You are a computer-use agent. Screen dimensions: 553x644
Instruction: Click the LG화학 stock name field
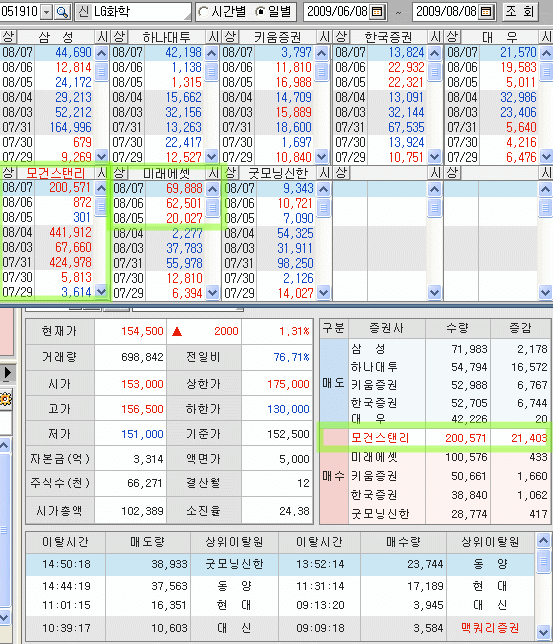tap(140, 12)
